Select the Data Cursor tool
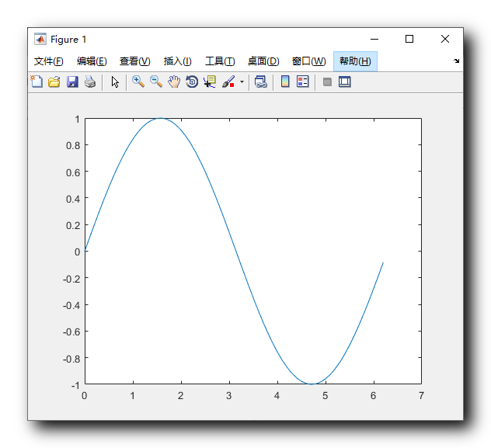 click(x=210, y=82)
